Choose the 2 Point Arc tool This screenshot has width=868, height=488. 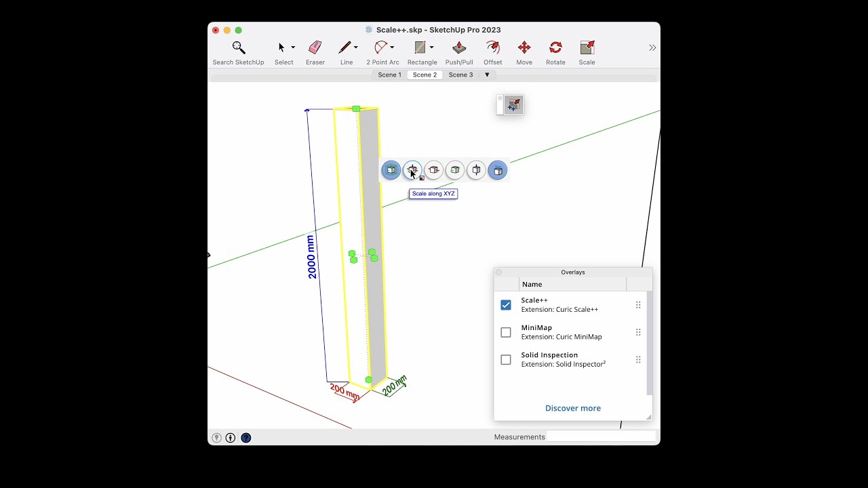coord(380,47)
